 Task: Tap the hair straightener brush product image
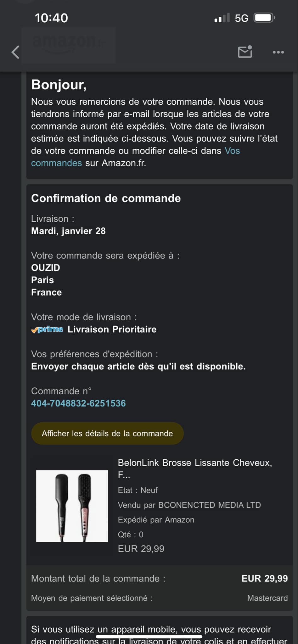(x=72, y=506)
